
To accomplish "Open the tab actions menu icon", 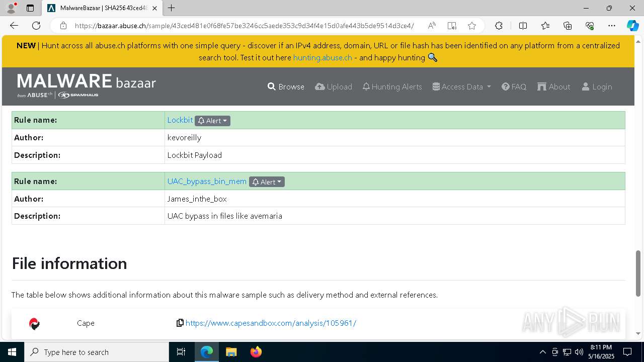I will (x=30, y=8).
